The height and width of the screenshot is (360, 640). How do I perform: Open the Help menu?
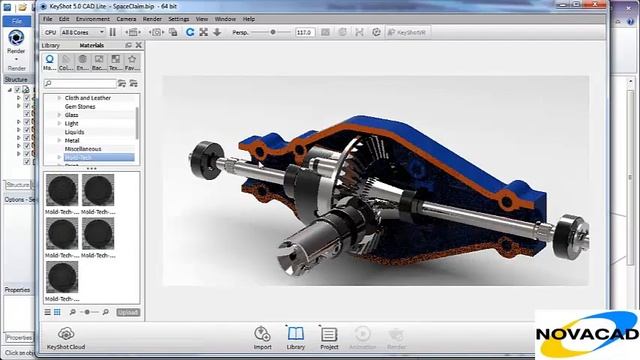(x=249, y=19)
